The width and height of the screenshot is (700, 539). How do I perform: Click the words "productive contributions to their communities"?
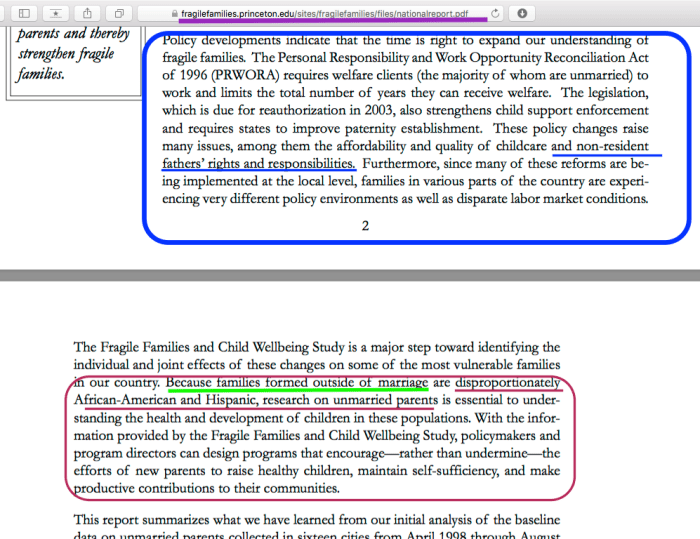point(206,489)
